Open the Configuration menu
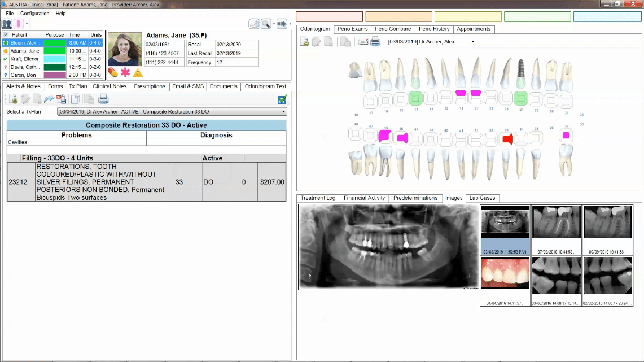The width and height of the screenshot is (644, 362). click(34, 14)
